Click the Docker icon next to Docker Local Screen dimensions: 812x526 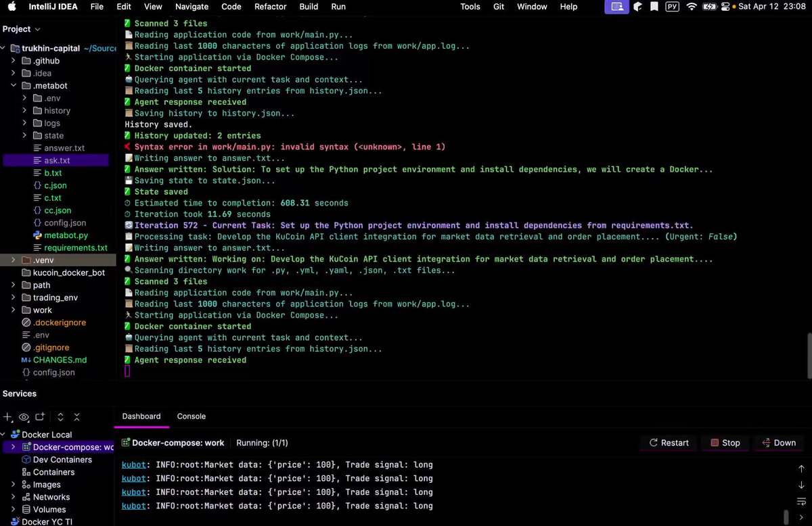(x=16, y=434)
